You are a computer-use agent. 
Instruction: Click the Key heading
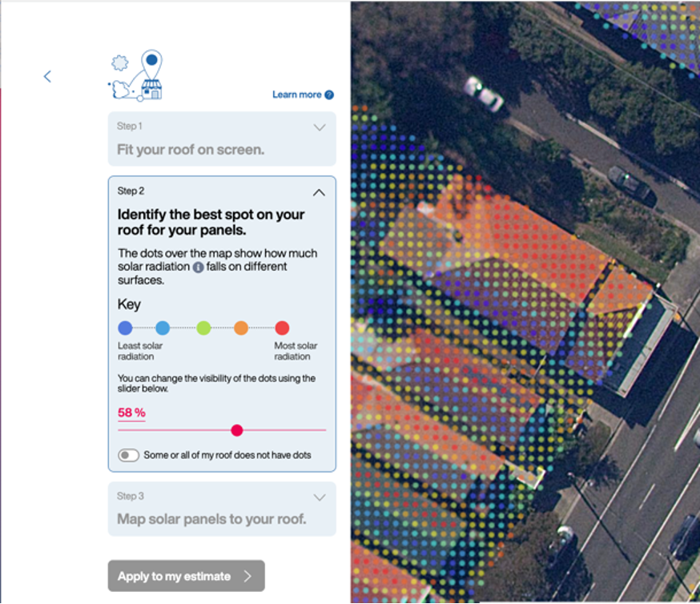129,304
